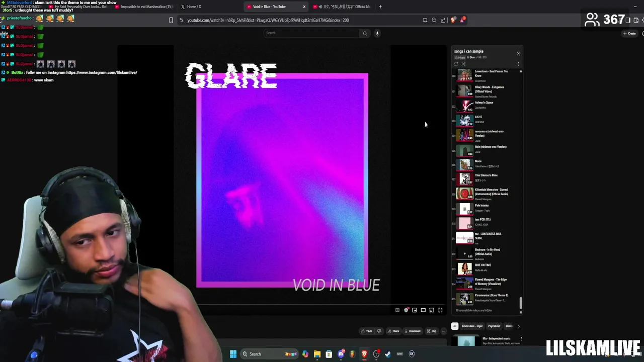Enable theater mode in the player
Screen dimensions: 644x362
click(x=423, y=310)
